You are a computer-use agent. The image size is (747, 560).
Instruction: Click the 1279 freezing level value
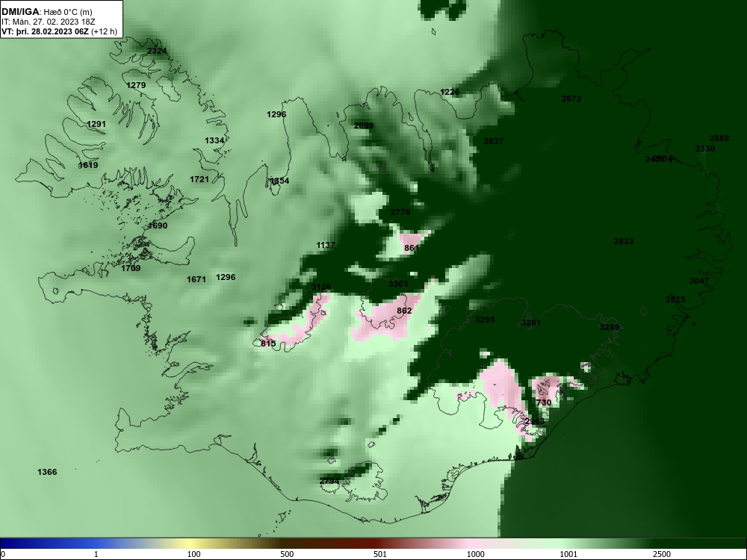136,85
